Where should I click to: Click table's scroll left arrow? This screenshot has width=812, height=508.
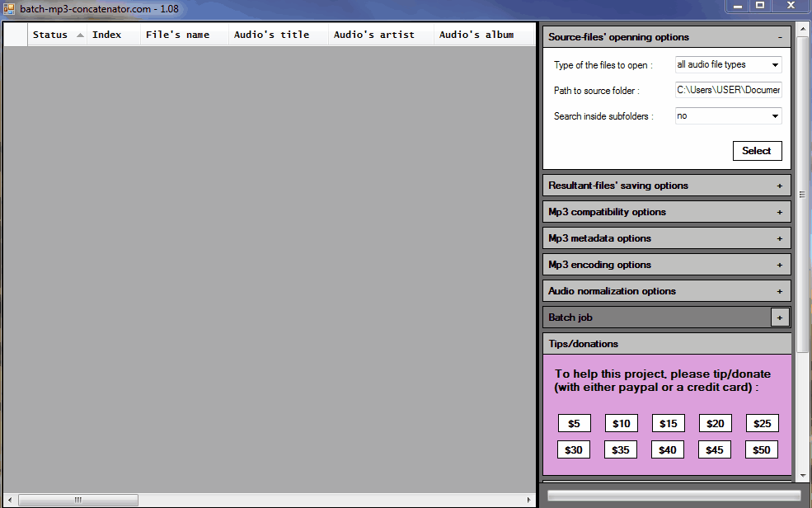(10, 500)
